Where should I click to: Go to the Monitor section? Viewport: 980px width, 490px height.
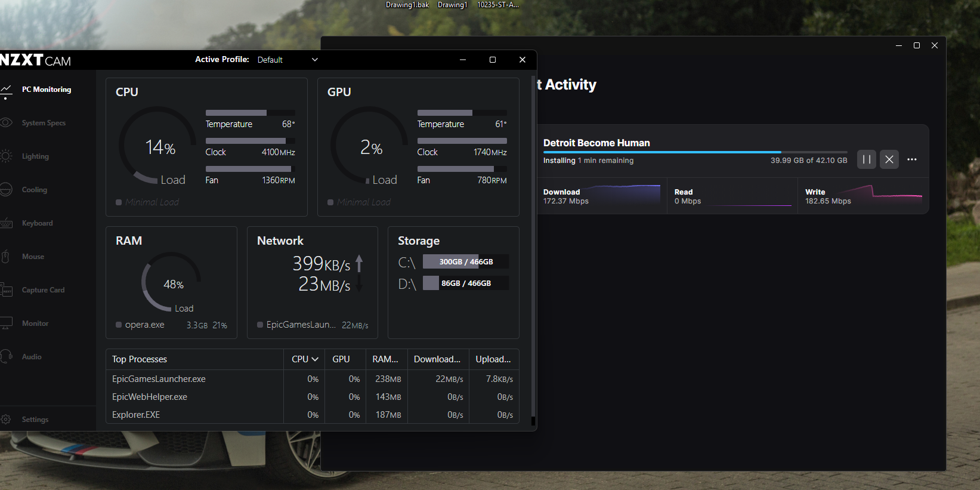[35, 323]
